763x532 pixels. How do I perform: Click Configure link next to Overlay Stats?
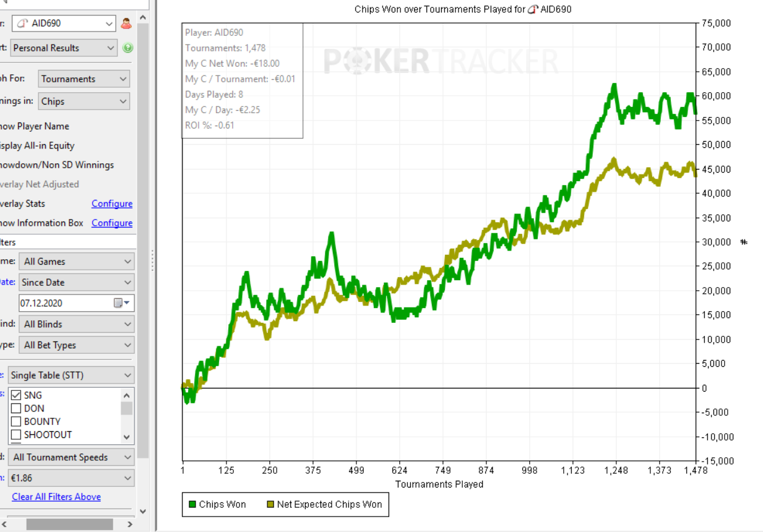tap(112, 204)
